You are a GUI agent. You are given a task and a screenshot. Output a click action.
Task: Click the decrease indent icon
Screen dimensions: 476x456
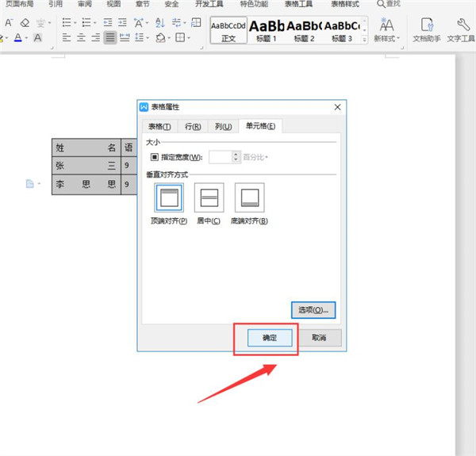[x=107, y=22]
